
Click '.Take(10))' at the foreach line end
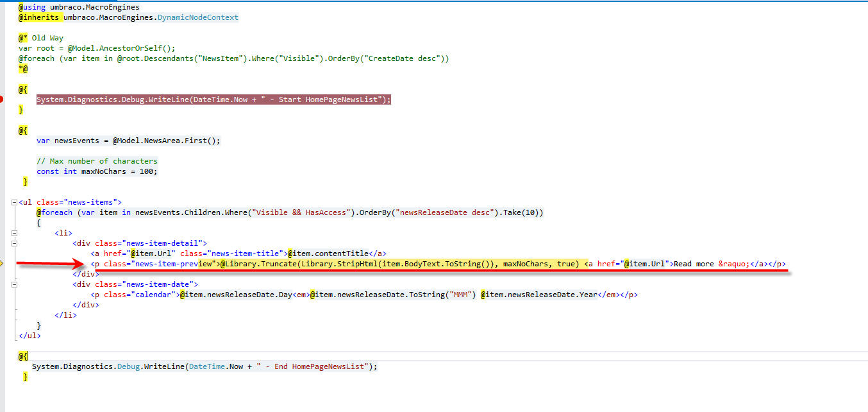521,212
